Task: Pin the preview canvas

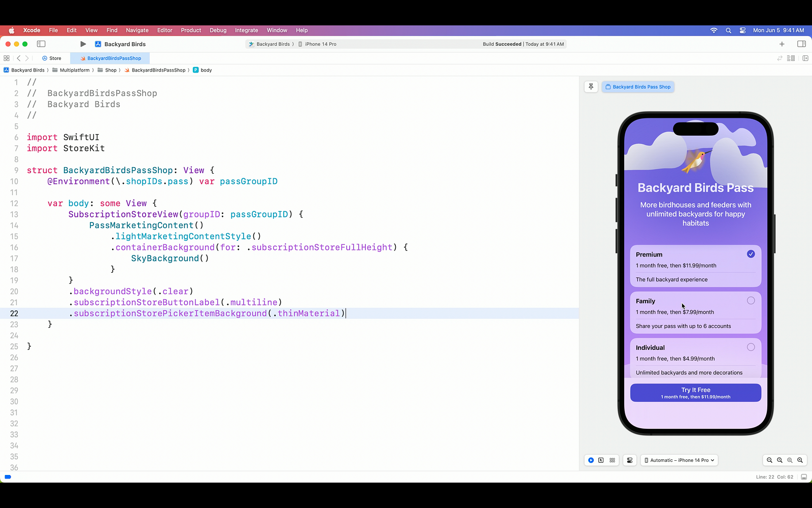Action: [x=591, y=87]
